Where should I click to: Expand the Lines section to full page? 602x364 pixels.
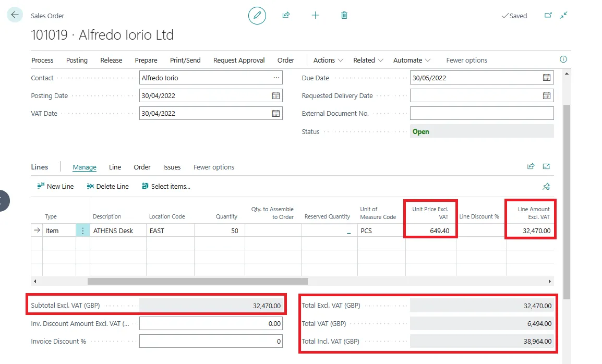[x=546, y=166]
